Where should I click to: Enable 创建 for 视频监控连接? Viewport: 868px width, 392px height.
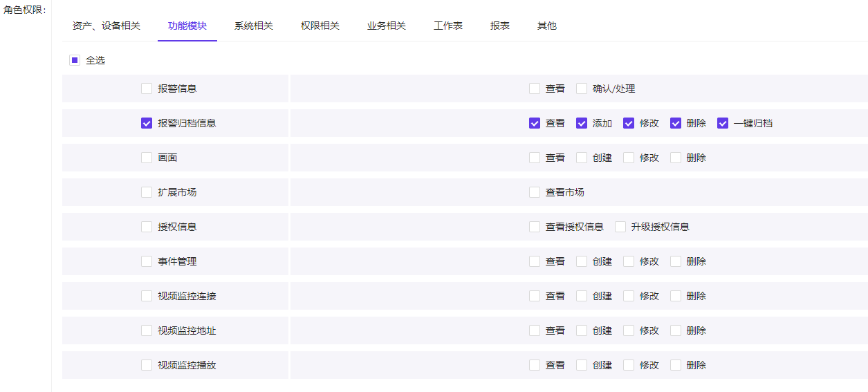pos(582,296)
